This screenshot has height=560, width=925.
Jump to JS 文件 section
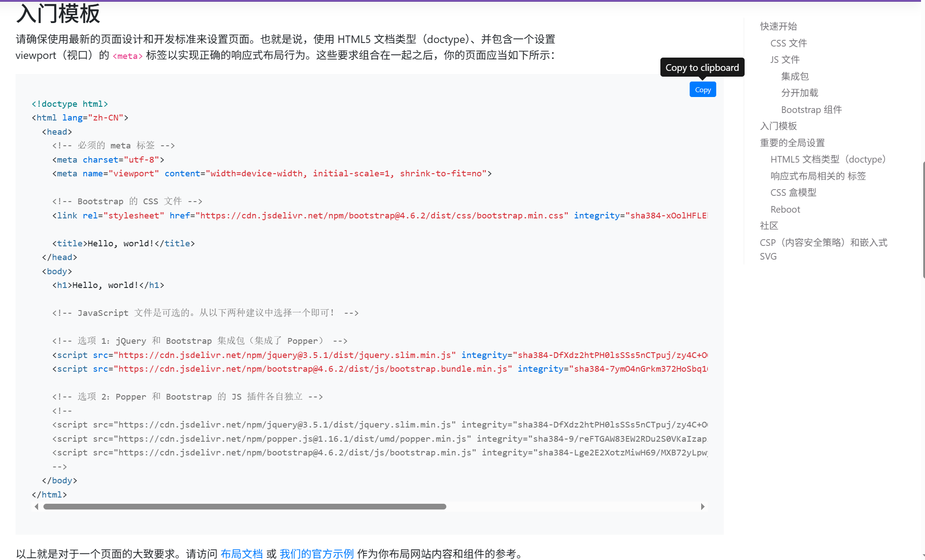pos(784,59)
